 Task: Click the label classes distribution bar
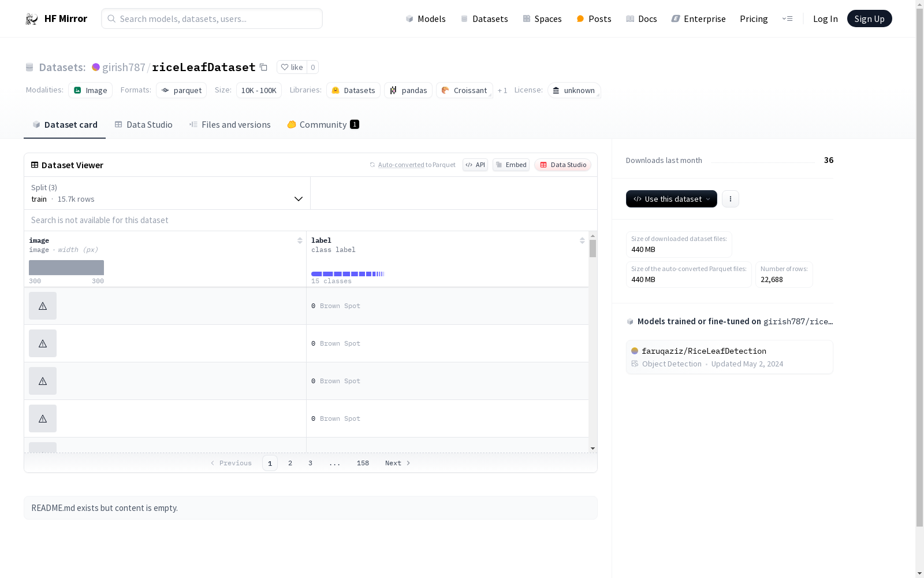(x=348, y=274)
